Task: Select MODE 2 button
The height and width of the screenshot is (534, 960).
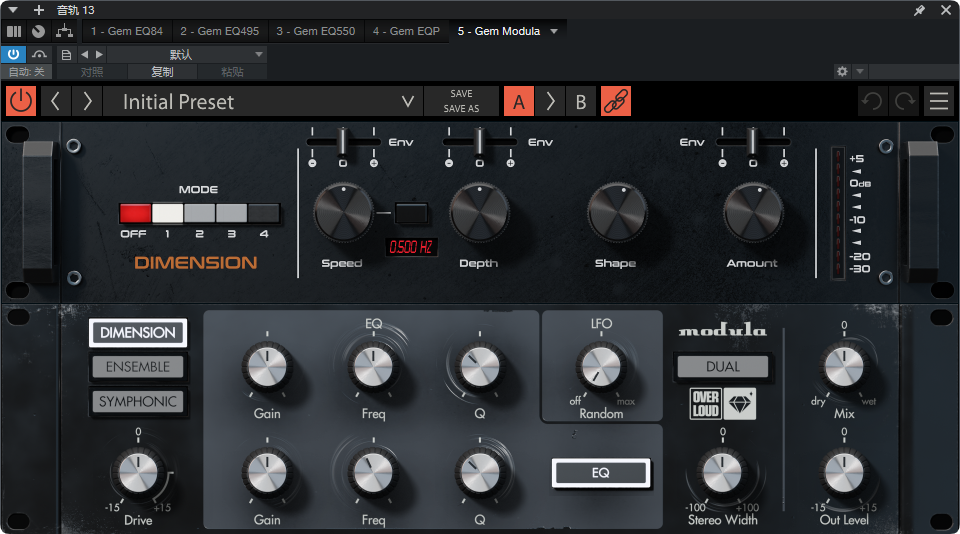Action: (x=200, y=213)
